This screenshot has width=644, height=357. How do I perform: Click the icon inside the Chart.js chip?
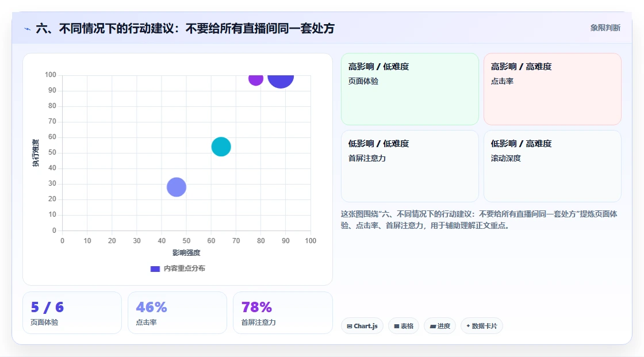click(350, 326)
